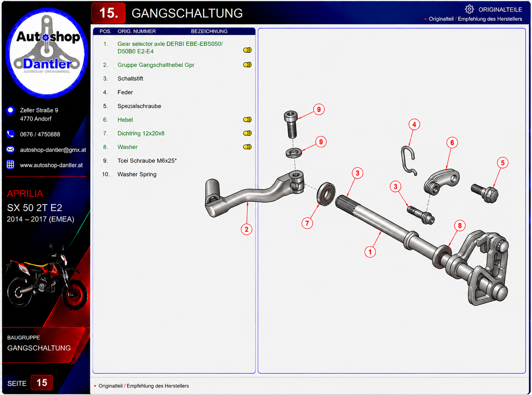Click the Originalteile gear icon
The image size is (532, 395).
(x=470, y=9)
